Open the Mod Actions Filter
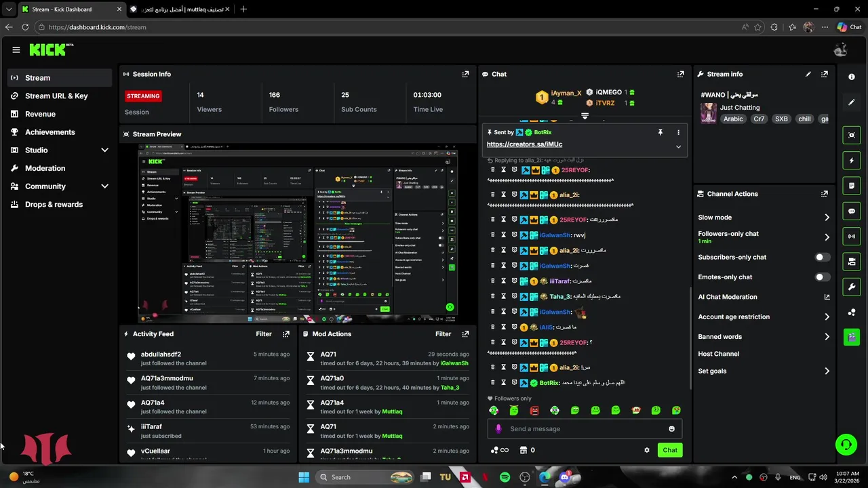868x488 pixels. [x=443, y=334]
